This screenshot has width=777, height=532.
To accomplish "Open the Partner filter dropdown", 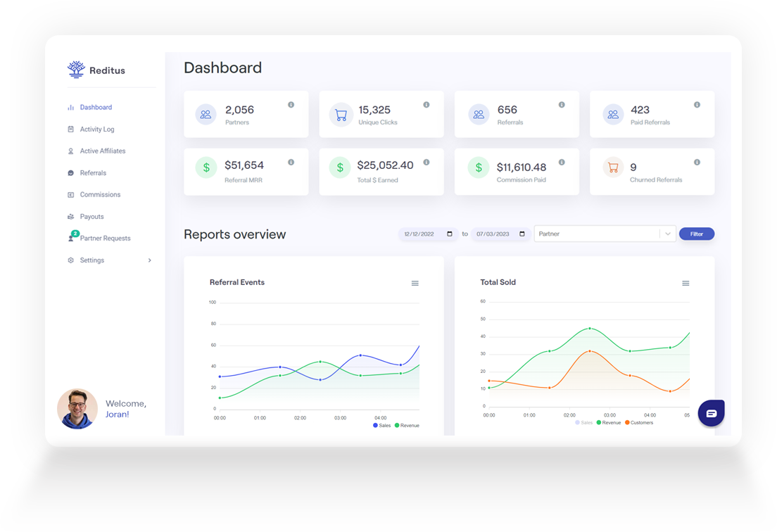I will coord(604,234).
